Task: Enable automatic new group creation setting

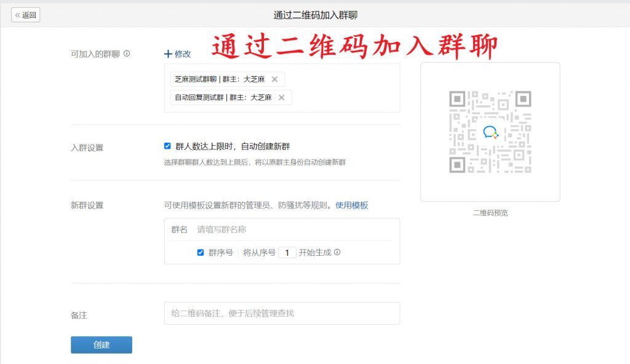Action: click(x=167, y=146)
